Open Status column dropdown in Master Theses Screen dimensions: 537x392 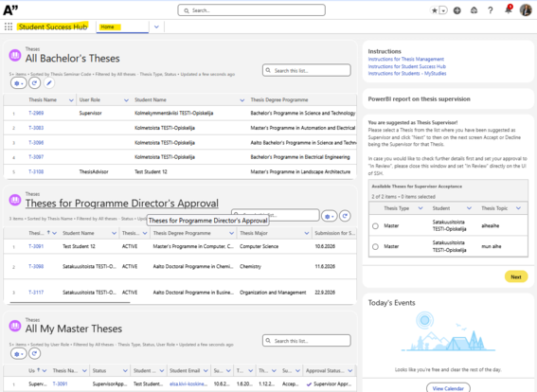125,371
